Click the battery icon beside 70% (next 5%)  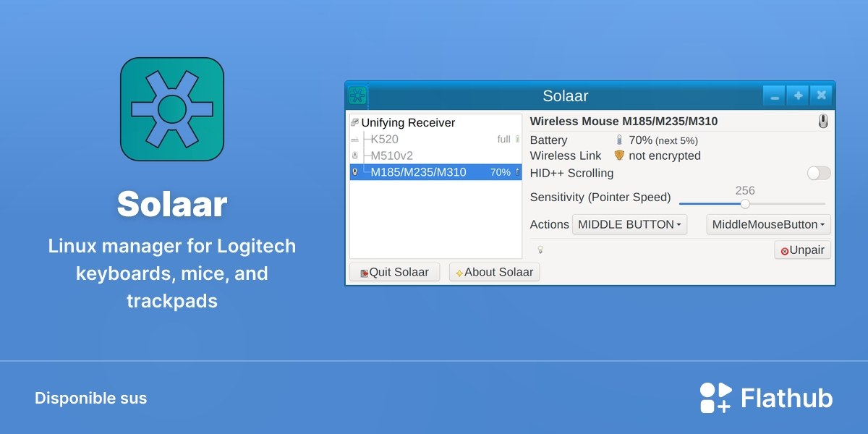619,140
